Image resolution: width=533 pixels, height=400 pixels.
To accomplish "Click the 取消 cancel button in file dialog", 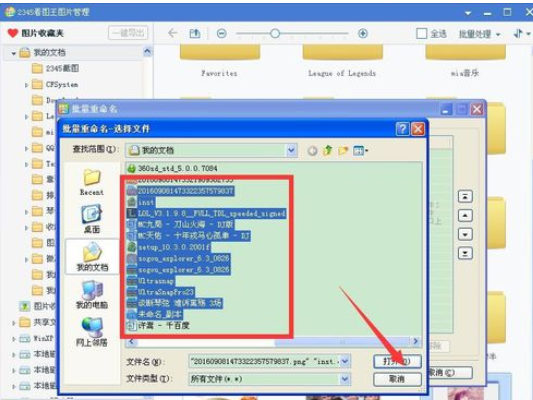I will click(397, 379).
